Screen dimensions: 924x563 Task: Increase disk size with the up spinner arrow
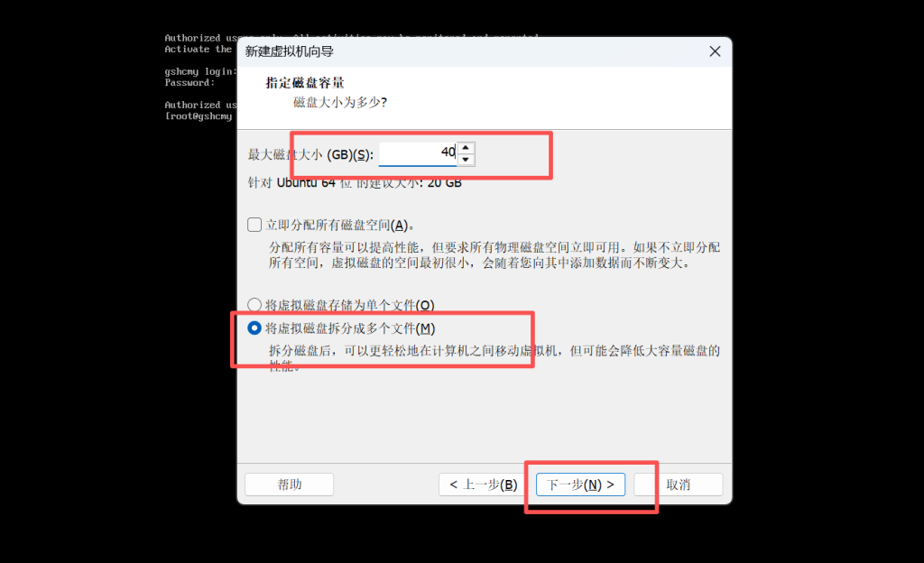(466, 148)
